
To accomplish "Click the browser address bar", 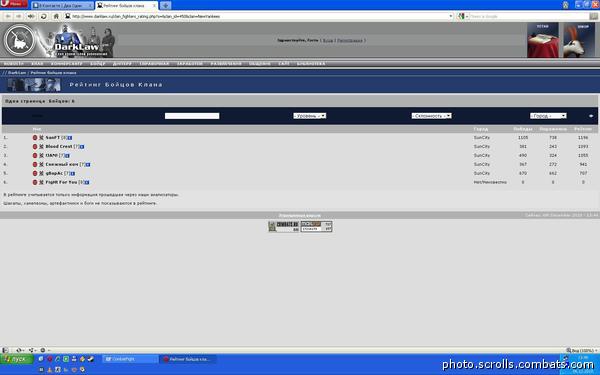I will 259,16.
